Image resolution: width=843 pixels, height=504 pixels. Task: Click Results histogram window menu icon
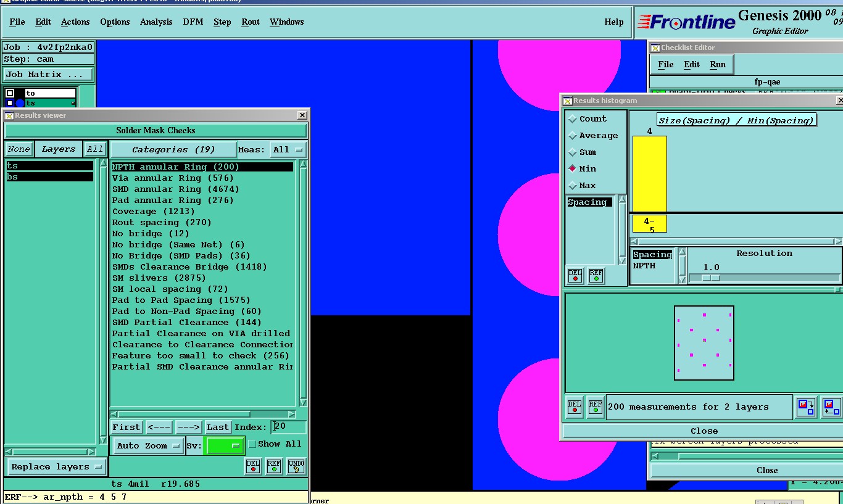(x=567, y=101)
